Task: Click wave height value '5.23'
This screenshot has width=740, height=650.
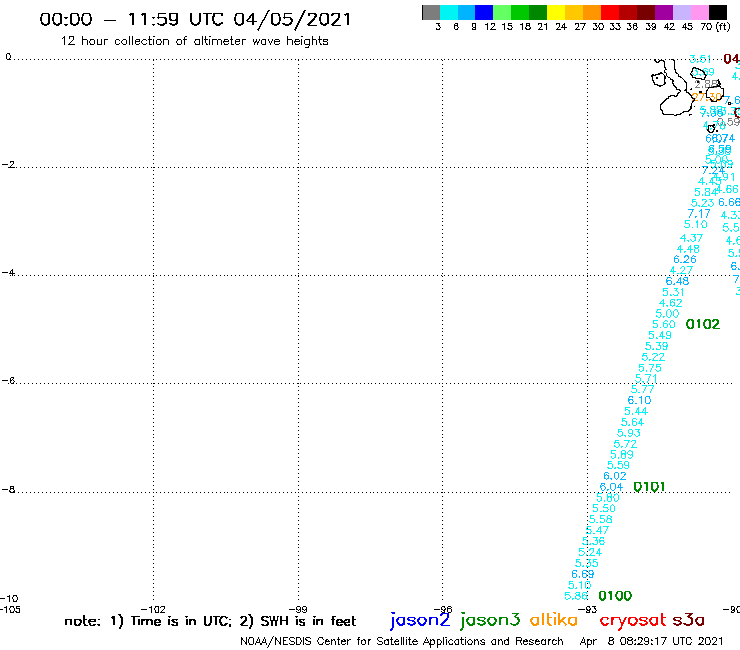Action: click(x=703, y=203)
